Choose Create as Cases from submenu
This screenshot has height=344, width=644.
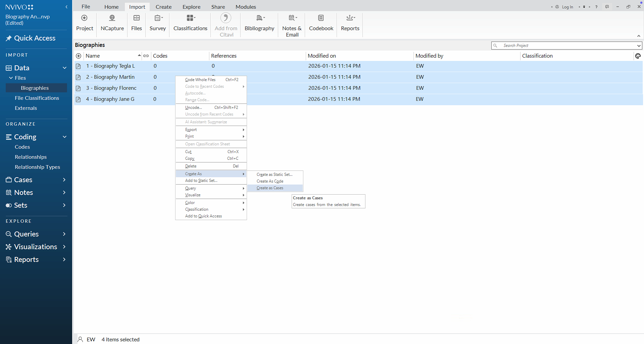pyautogui.click(x=270, y=188)
